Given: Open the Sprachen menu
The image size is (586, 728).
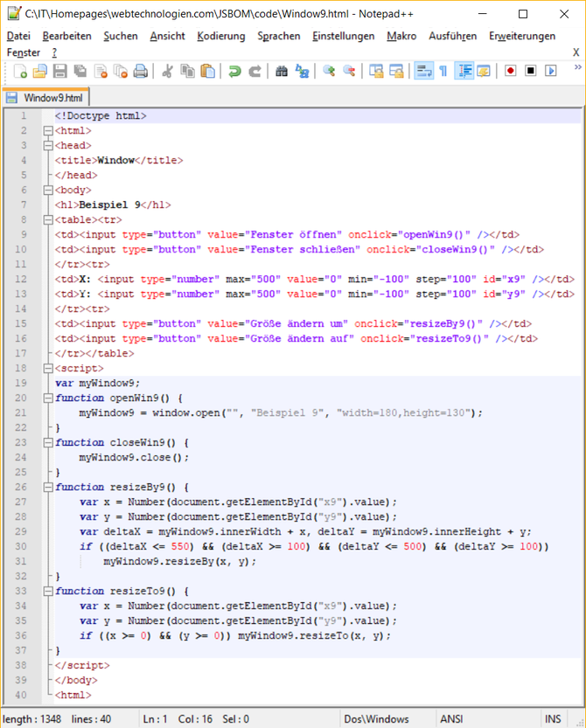Looking at the screenshot, I should click(279, 36).
